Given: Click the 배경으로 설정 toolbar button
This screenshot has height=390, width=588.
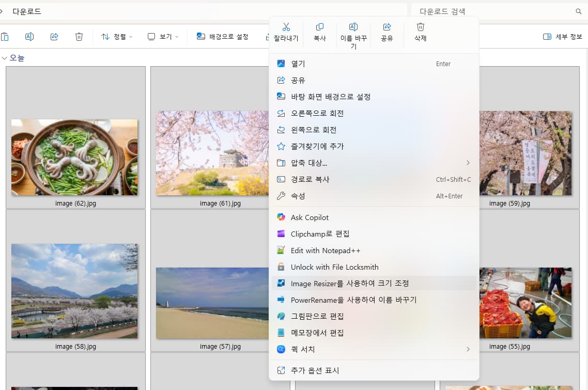Looking at the screenshot, I should [x=223, y=37].
